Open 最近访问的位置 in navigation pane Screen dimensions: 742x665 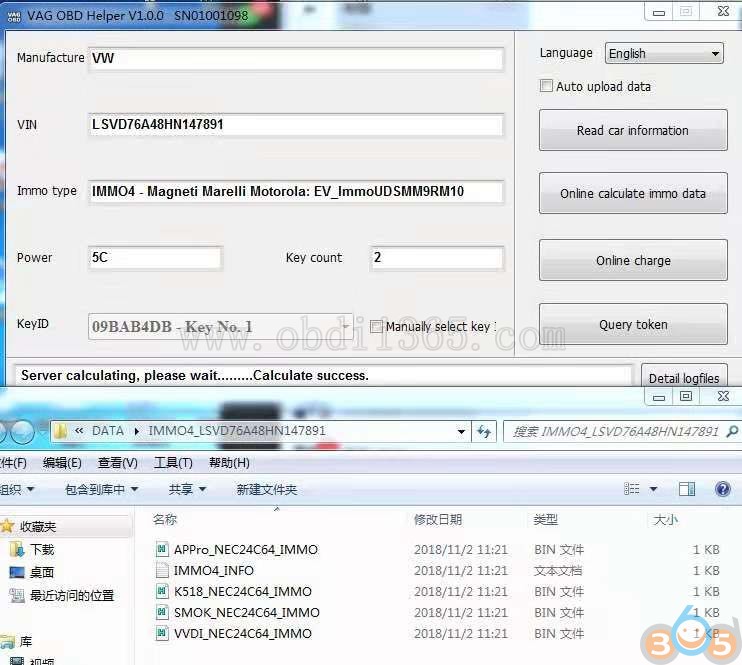(72, 595)
